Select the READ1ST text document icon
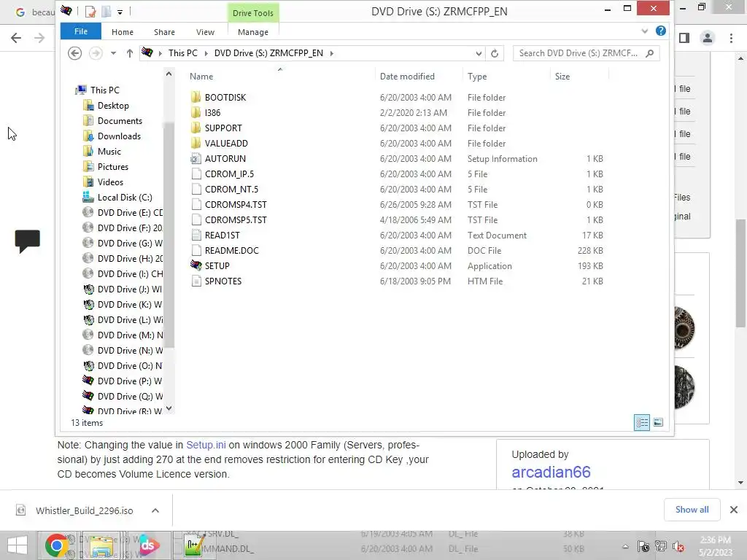This screenshot has width=747, height=560. point(196,235)
